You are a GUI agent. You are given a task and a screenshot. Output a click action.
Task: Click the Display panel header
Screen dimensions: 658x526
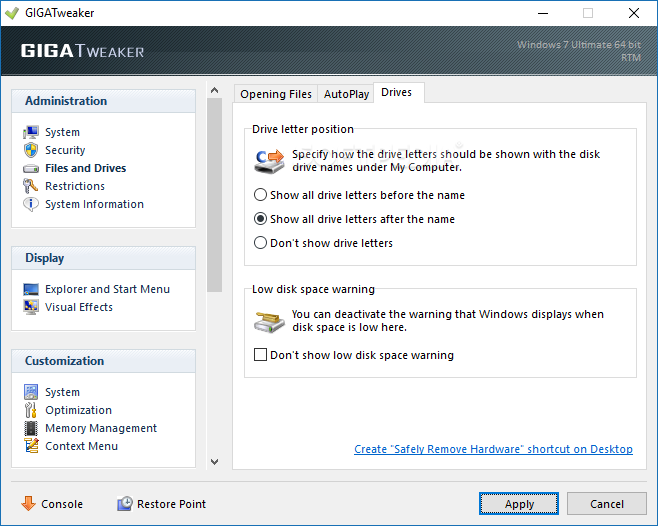pyautogui.click(x=103, y=258)
